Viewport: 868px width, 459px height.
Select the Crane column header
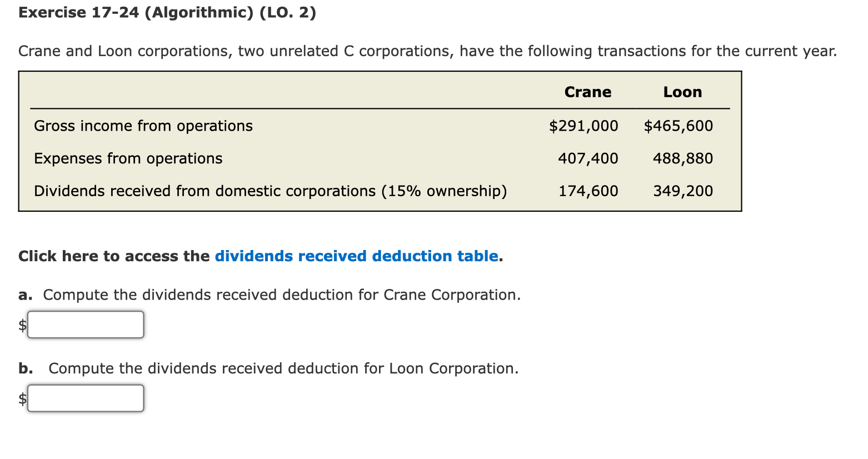coord(587,92)
